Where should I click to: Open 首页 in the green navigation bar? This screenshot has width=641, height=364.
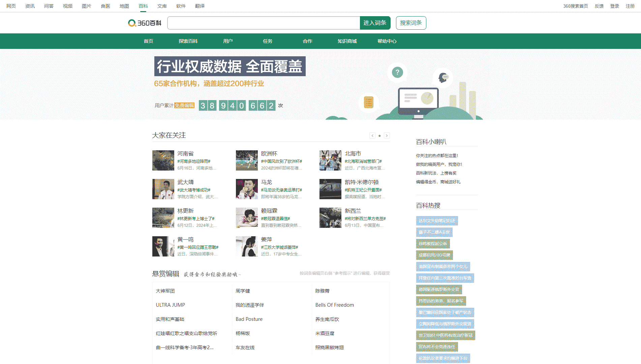149,41
